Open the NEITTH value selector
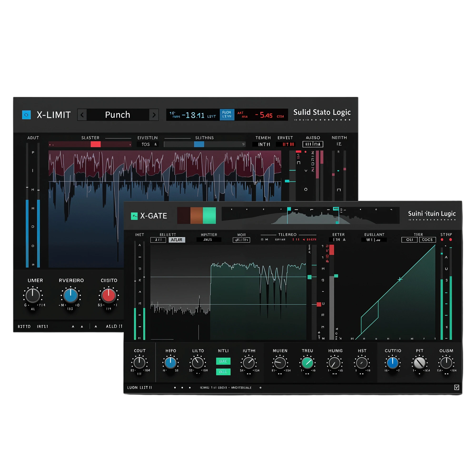Viewport: 476px width, 476px height. pyautogui.click(x=339, y=144)
